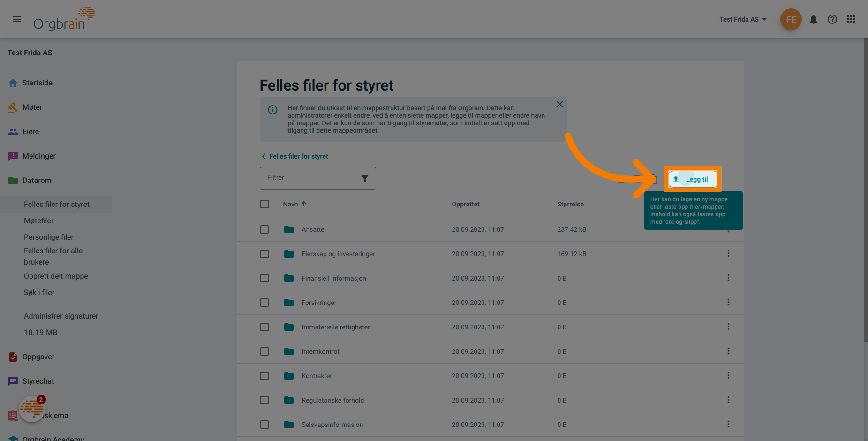Open the Ansatte folder icon

pos(289,229)
